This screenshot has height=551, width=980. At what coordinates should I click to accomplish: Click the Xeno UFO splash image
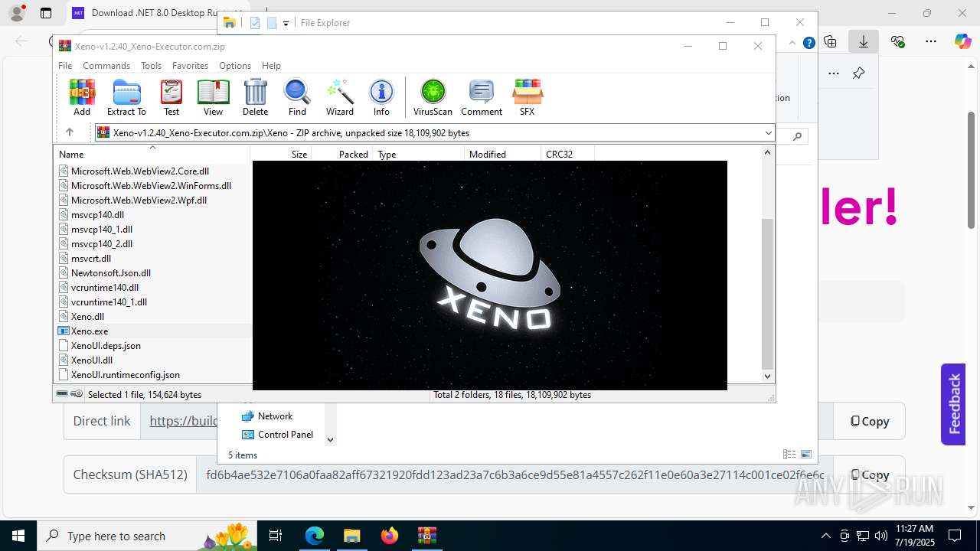(490, 275)
